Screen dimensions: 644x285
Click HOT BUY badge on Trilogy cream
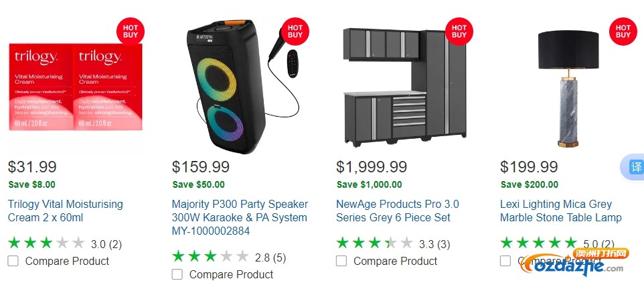click(x=131, y=32)
